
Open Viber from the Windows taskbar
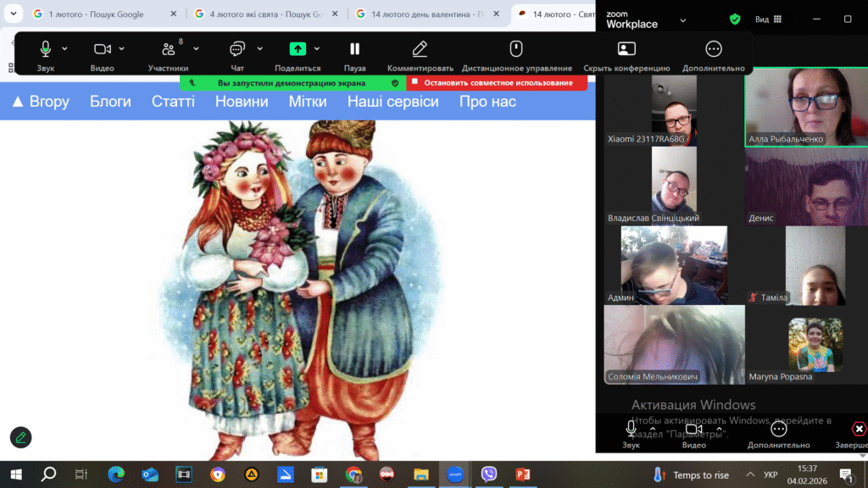(x=488, y=474)
